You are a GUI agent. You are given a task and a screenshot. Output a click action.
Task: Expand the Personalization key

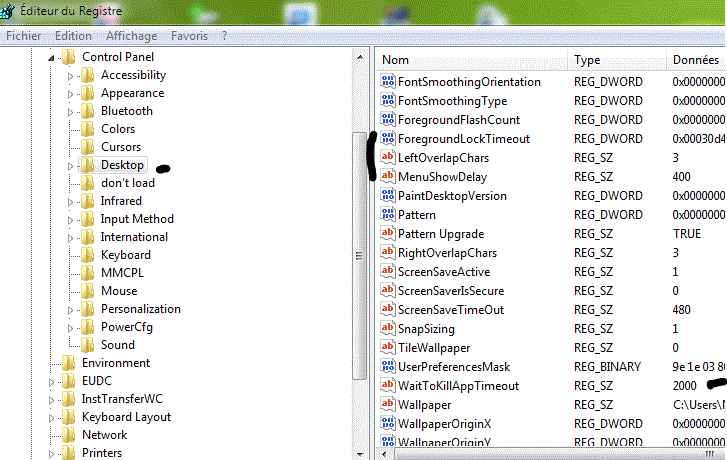70,310
